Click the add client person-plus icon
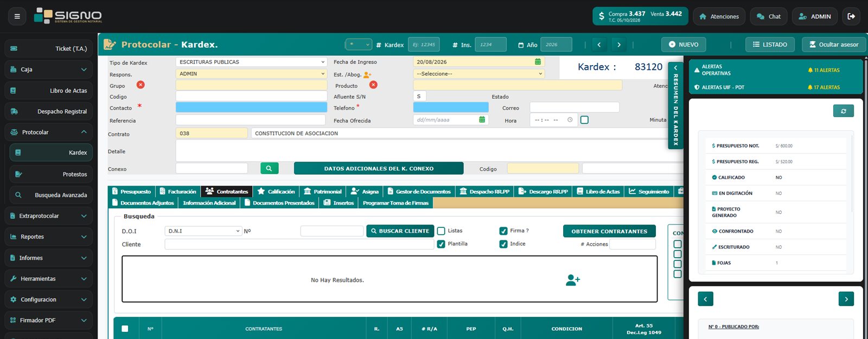This screenshot has height=339, width=868. (572, 280)
